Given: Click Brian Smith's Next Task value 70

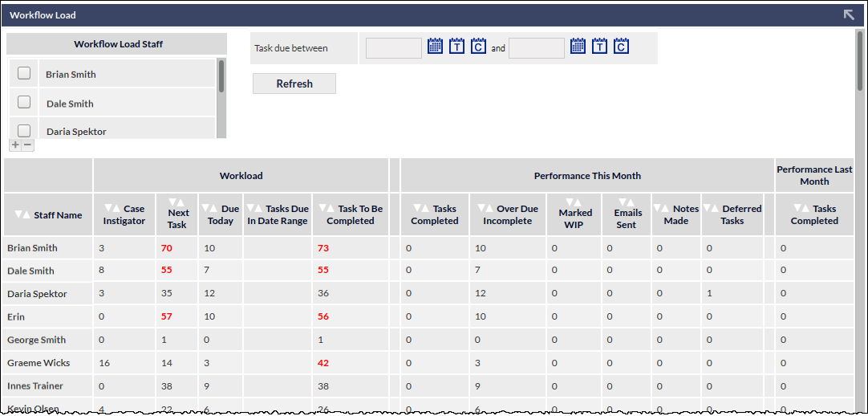Looking at the screenshot, I should (167, 248).
